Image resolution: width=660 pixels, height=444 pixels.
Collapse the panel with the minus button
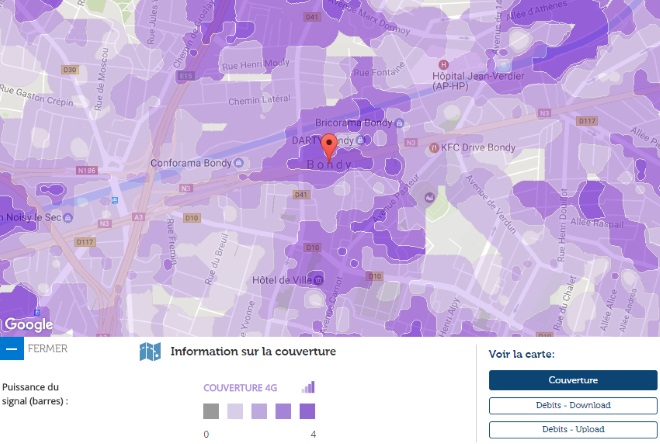click(11, 349)
